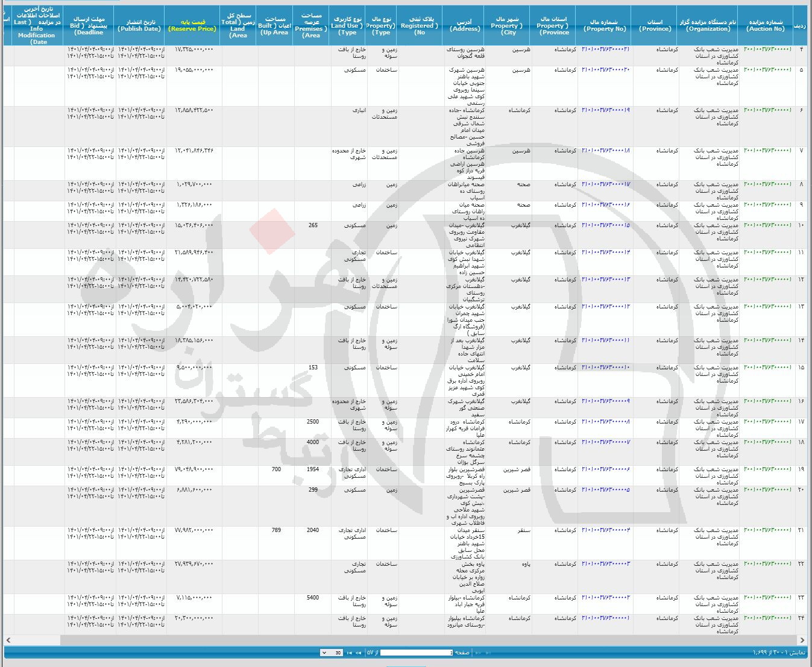
Task: Click the first page arrow in pager
Action: (487, 653)
